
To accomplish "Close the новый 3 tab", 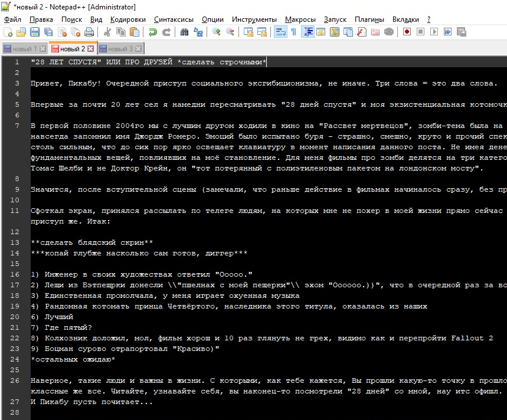I will [x=138, y=49].
